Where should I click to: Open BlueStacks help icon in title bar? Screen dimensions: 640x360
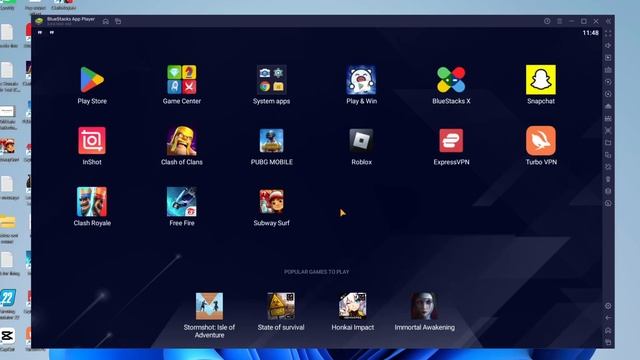(547, 21)
